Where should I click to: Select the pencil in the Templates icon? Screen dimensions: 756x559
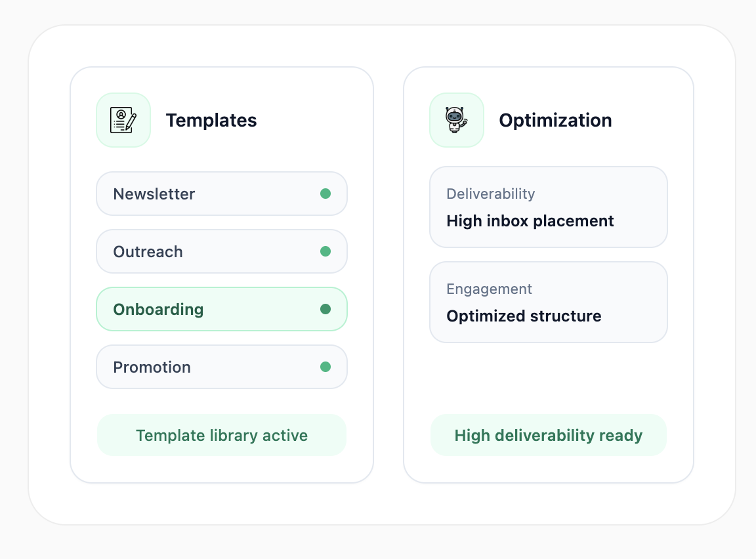pyautogui.click(x=133, y=123)
